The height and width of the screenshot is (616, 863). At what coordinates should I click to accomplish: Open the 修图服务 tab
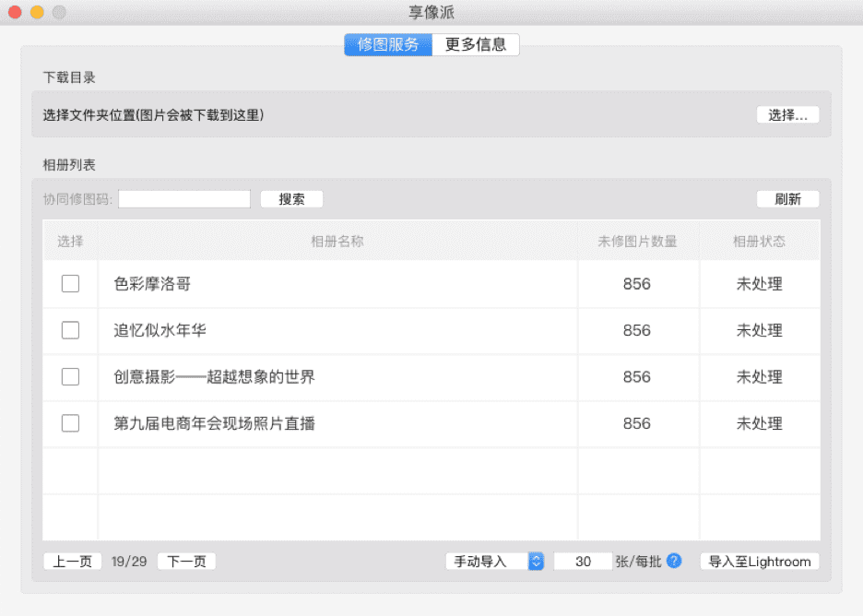[x=388, y=44]
